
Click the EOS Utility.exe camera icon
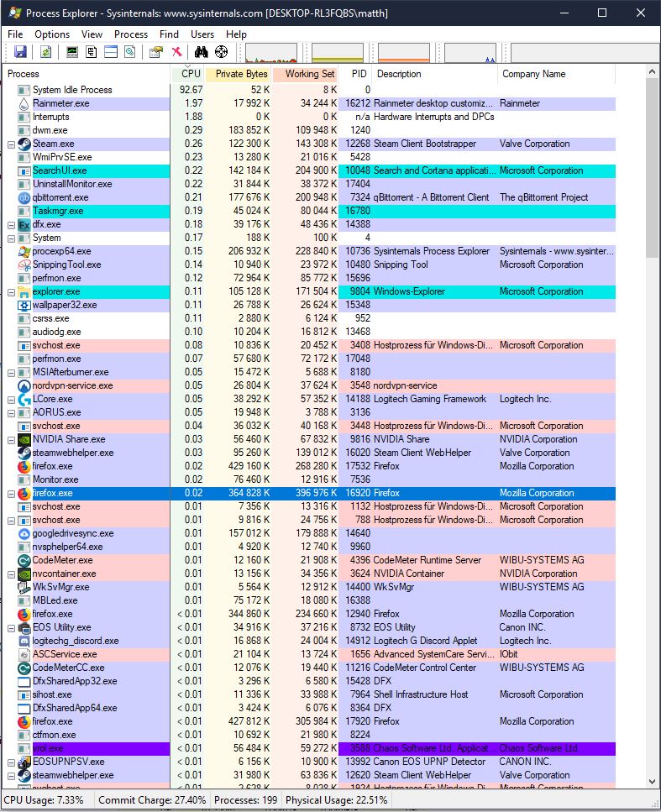[x=24, y=627]
